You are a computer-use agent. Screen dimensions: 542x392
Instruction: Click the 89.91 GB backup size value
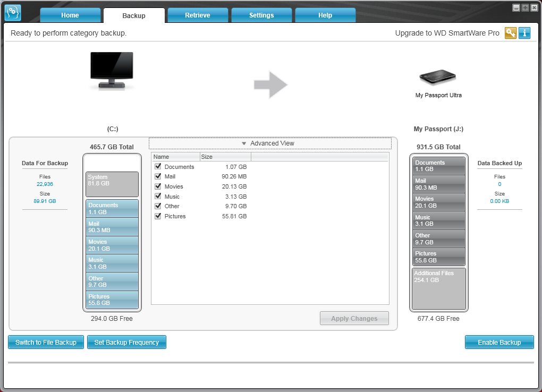click(45, 201)
